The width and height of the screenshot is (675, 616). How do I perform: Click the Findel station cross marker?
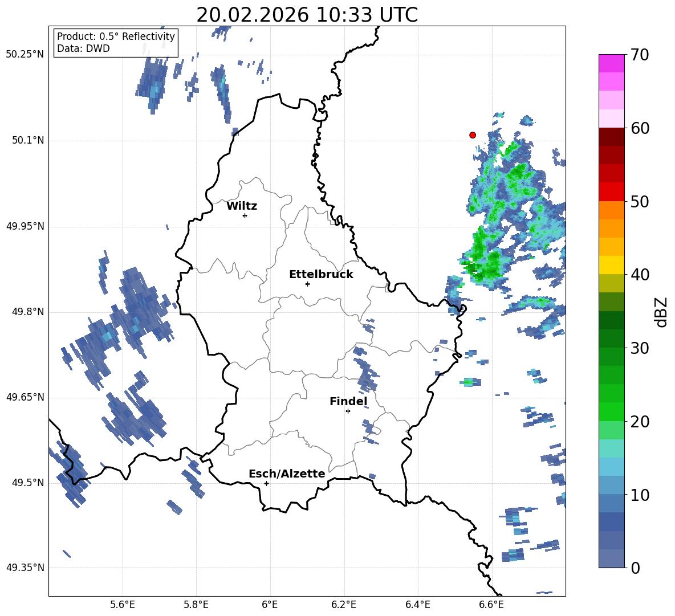coord(348,411)
